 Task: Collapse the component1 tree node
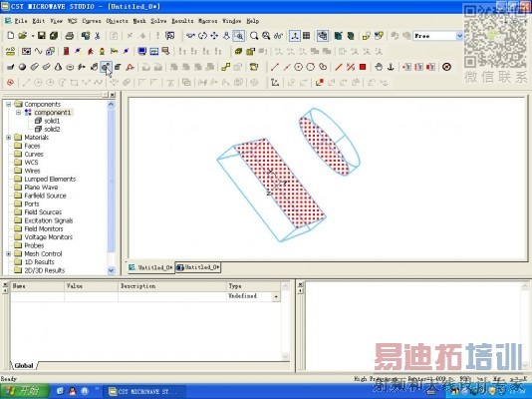(19, 113)
